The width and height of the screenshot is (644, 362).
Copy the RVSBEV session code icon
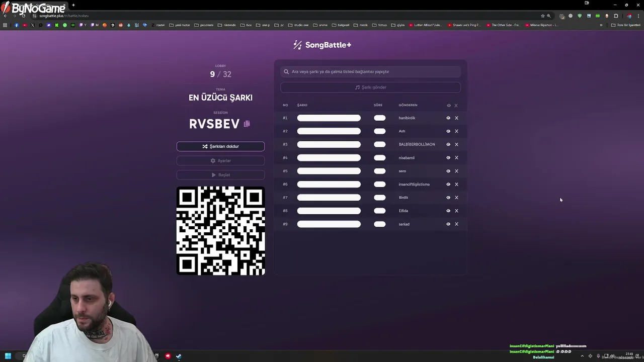tap(247, 124)
